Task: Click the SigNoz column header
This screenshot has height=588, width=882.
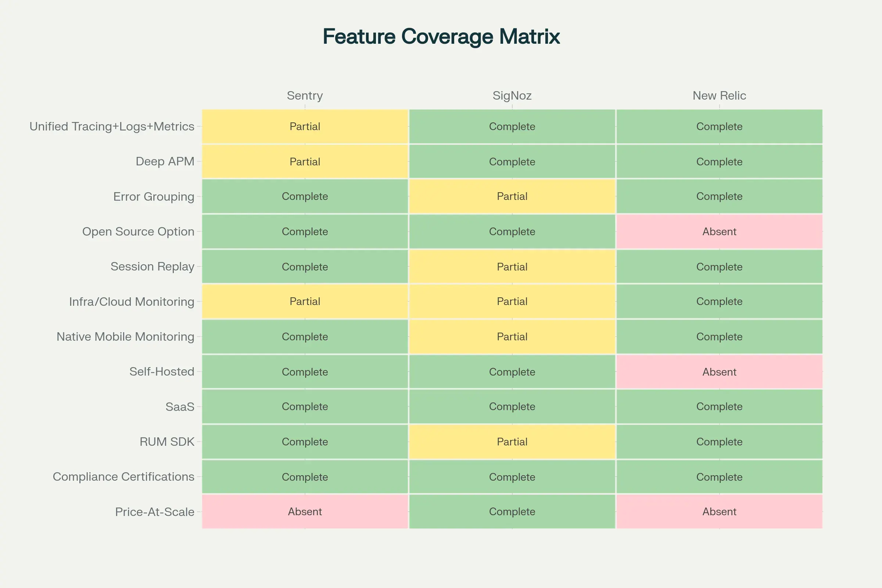Action: point(512,96)
